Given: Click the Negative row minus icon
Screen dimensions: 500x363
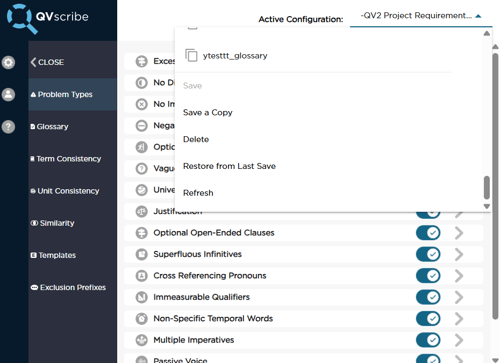Looking at the screenshot, I should 142,126.
